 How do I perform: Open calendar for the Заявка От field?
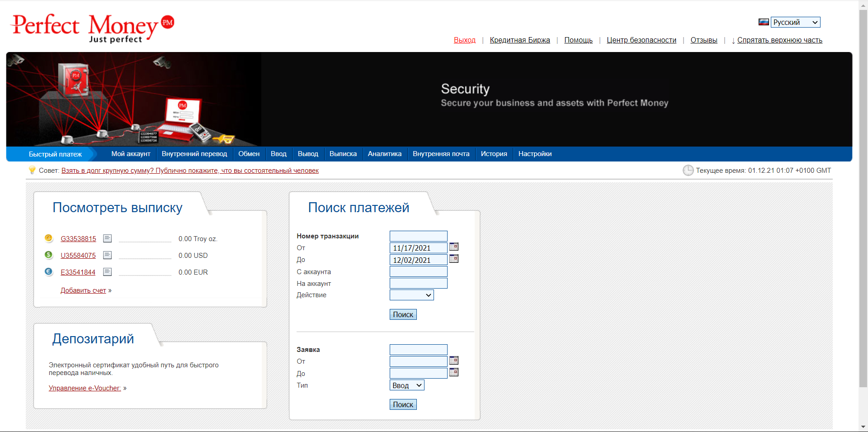click(454, 361)
